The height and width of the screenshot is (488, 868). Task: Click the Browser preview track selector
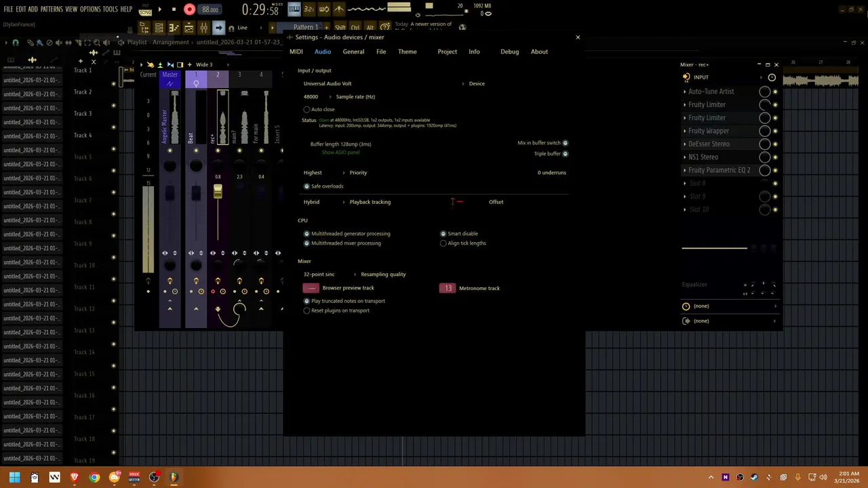click(311, 288)
